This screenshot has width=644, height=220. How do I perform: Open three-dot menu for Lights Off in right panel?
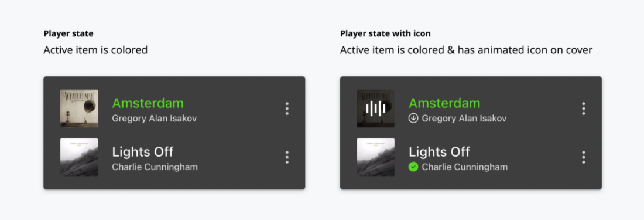(x=583, y=157)
